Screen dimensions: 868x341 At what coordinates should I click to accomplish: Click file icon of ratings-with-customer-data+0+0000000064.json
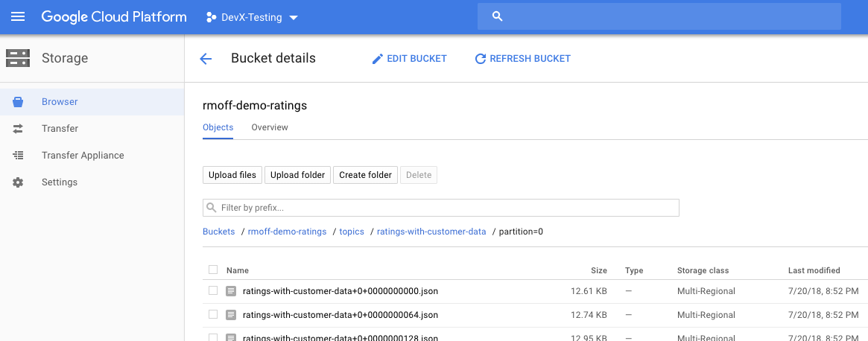tap(231, 314)
